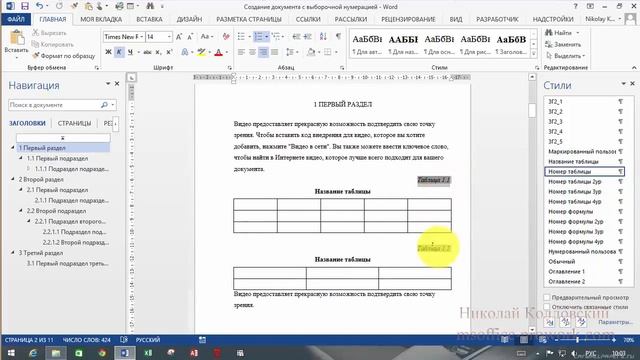Go to 3 Третий раздел heading
Screen dimensions: 640x360
[41, 253]
